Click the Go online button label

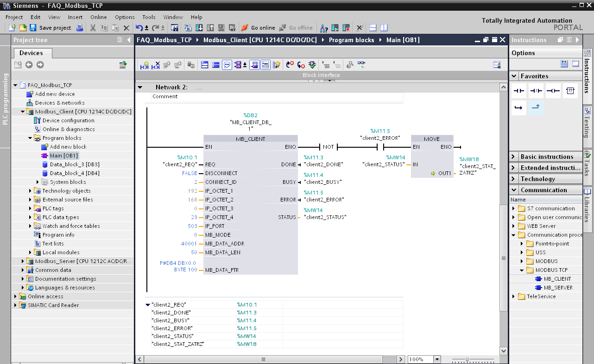pos(263,28)
